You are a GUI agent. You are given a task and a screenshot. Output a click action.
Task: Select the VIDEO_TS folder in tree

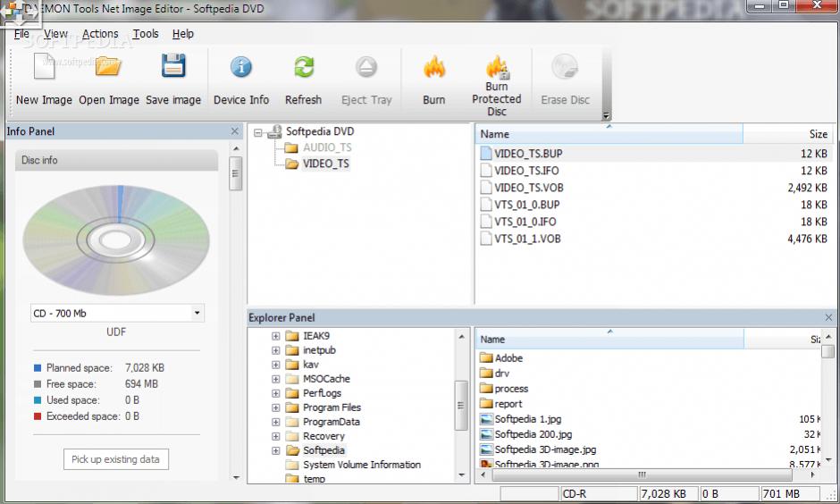pos(325,164)
